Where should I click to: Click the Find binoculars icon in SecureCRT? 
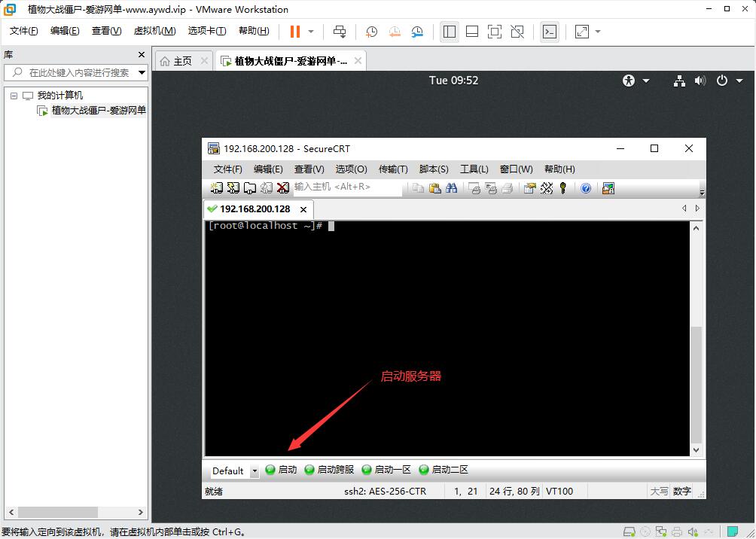click(452, 188)
